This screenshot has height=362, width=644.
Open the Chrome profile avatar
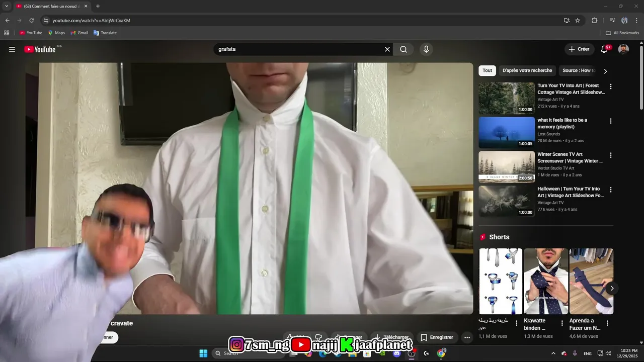click(x=624, y=21)
